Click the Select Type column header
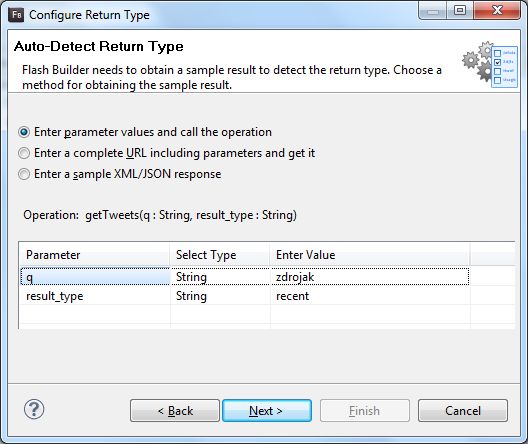This screenshot has height=444, width=528. point(220,255)
